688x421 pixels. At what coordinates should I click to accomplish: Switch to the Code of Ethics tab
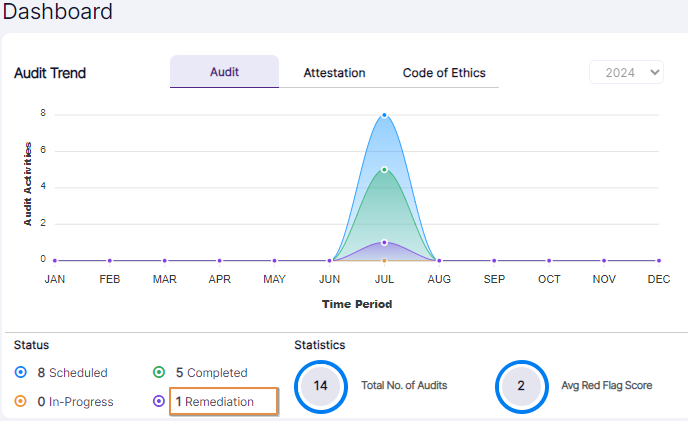[444, 73]
